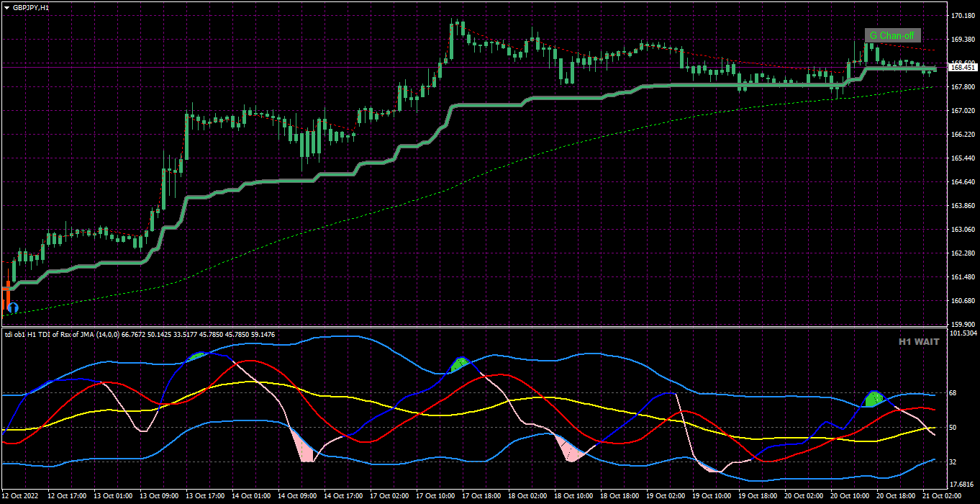Open the GBPJPY,H1 chart menu triangle
This screenshot has width=980, height=504.
pos(6,7)
